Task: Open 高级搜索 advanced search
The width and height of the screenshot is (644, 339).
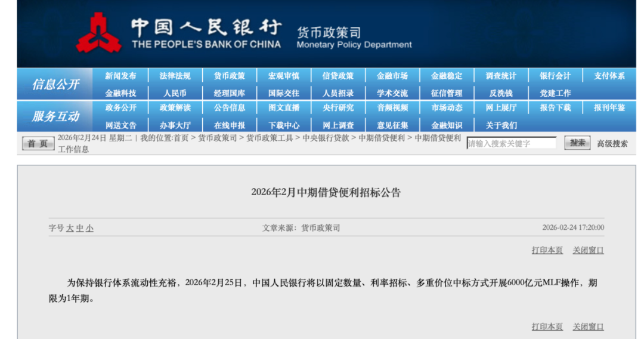Action: 612,144
